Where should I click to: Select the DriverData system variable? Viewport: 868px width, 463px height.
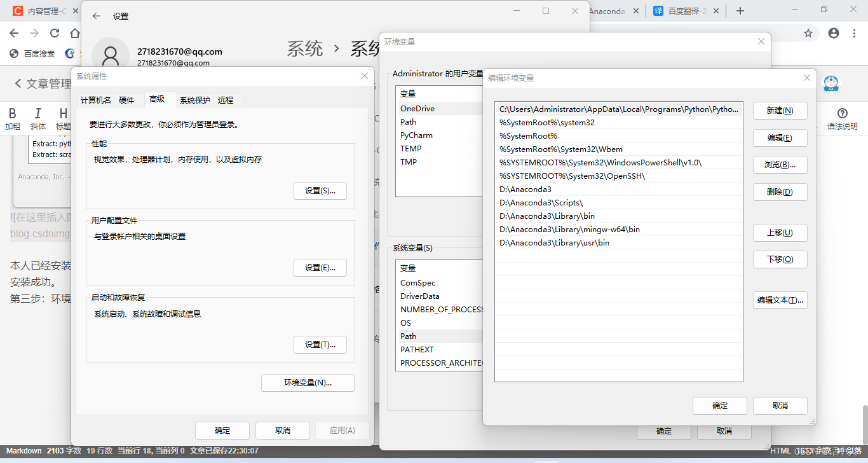point(440,296)
